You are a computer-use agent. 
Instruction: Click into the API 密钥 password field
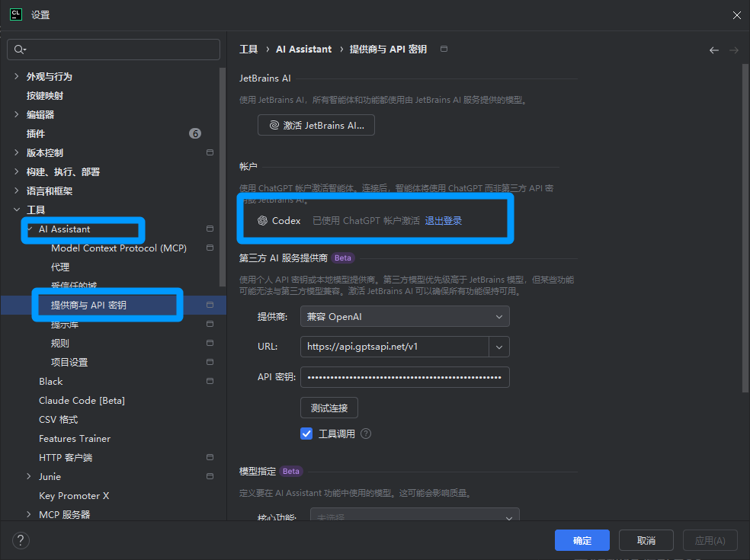405,377
